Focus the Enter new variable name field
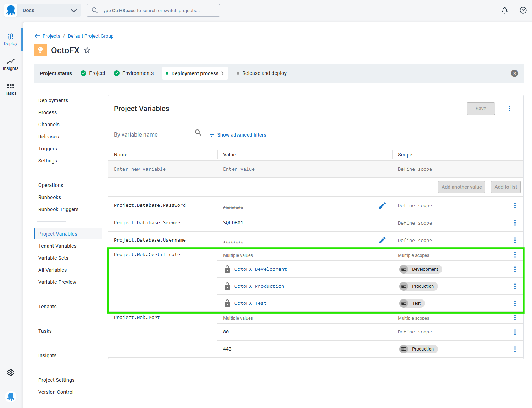532x408 pixels. tap(163, 169)
